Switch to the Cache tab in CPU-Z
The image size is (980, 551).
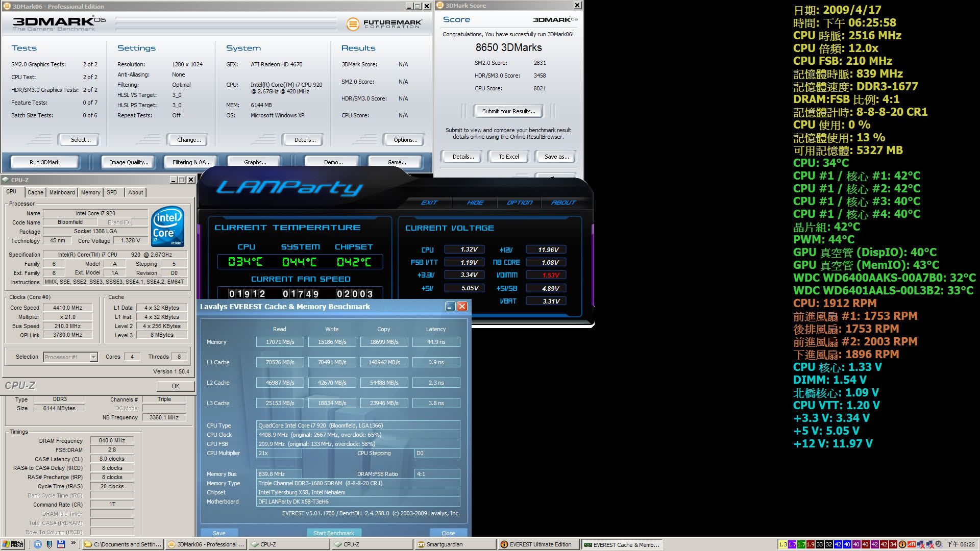(35, 192)
